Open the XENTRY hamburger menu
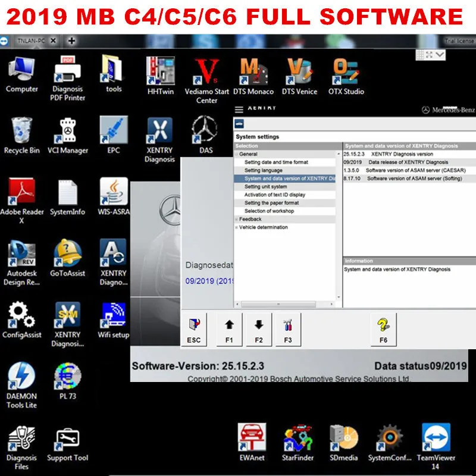 (x=239, y=109)
